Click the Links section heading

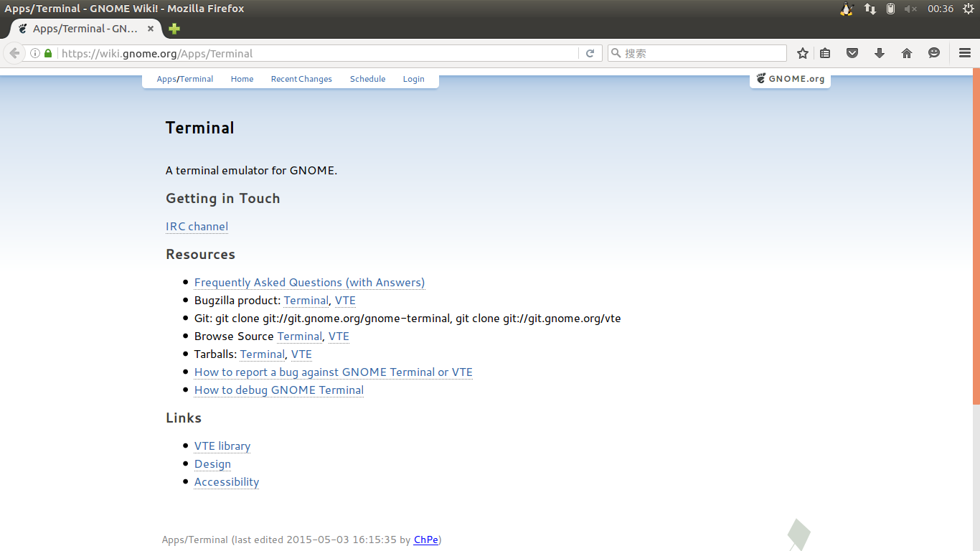pyautogui.click(x=184, y=418)
